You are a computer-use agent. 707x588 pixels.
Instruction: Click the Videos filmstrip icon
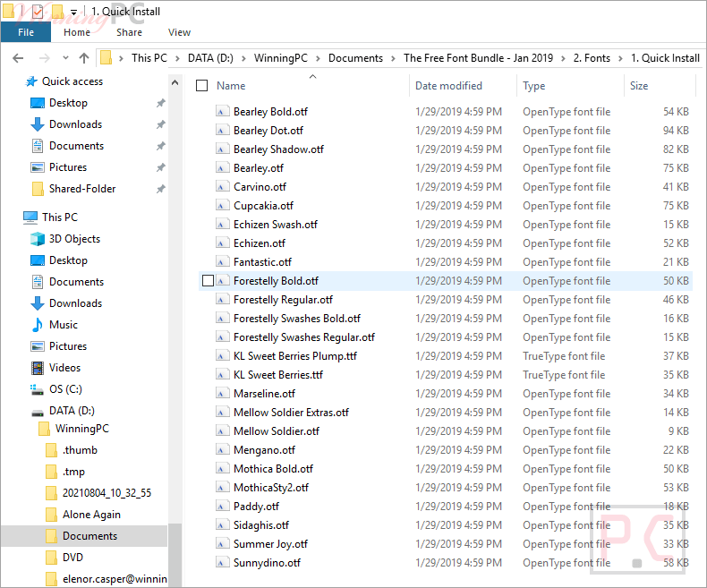[38, 368]
